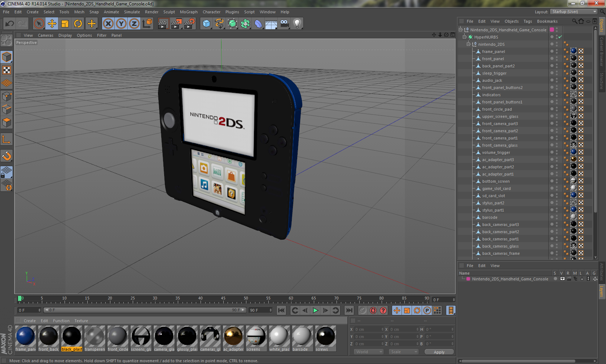This screenshot has height=364, width=606.
Task: Open the Character menu
Action: (211, 12)
